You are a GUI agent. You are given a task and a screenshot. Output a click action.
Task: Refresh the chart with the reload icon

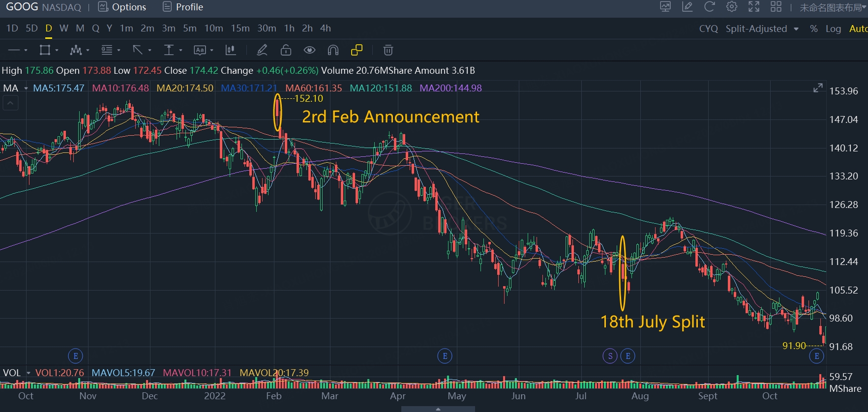pos(709,7)
